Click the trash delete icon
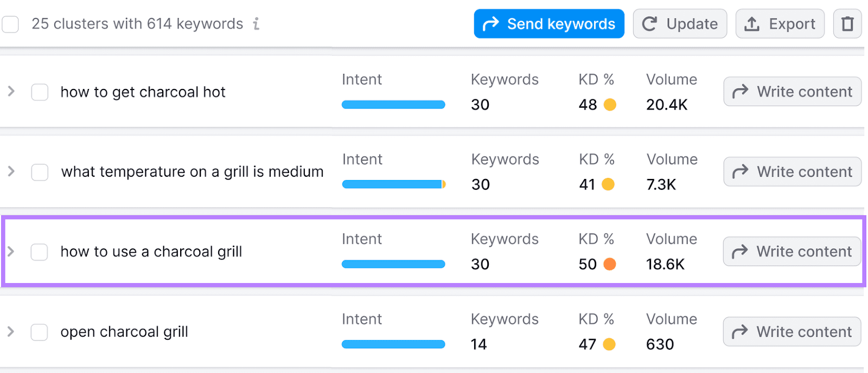 tap(847, 24)
